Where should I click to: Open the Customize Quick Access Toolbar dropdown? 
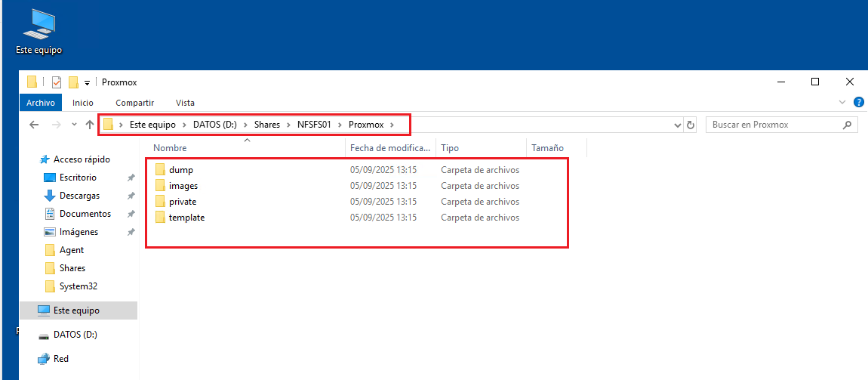pyautogui.click(x=87, y=82)
